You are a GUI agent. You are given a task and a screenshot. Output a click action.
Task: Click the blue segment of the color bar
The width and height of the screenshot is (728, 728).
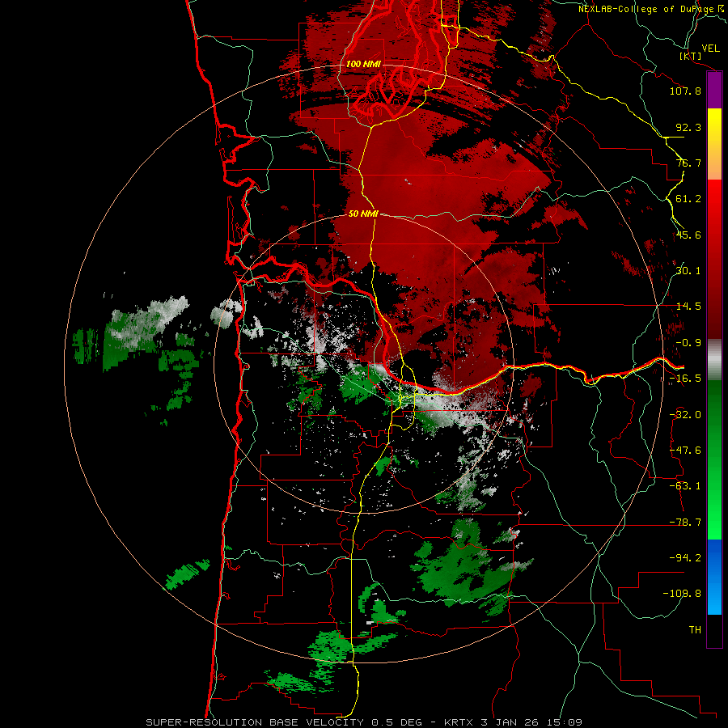click(714, 577)
